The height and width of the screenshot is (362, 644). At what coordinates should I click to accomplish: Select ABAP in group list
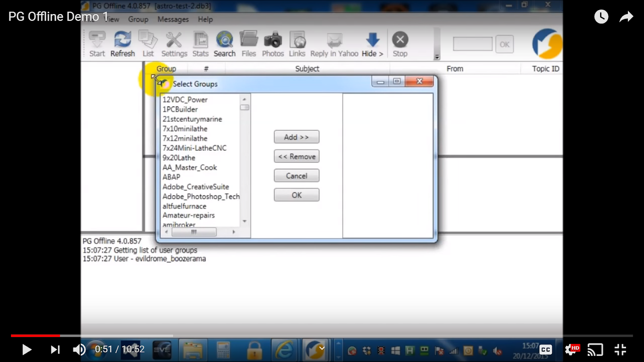tap(171, 177)
